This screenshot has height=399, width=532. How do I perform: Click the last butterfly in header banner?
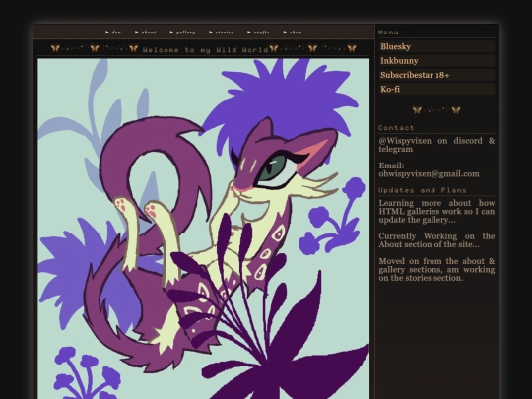352,48
